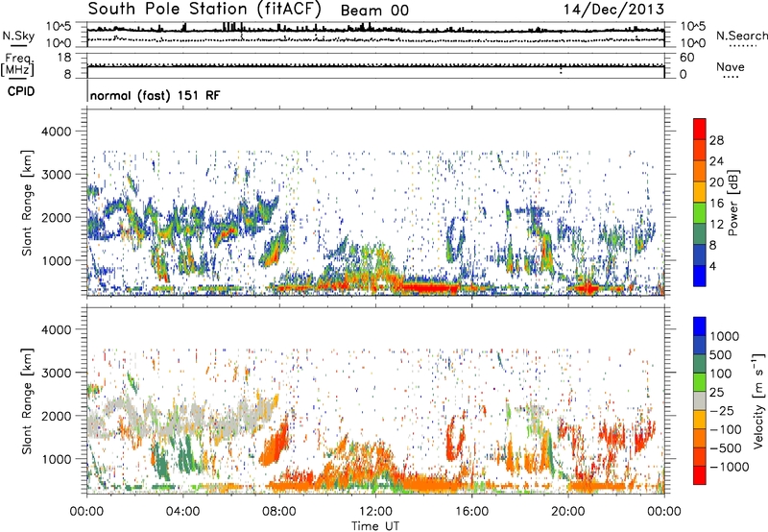Click the red swatch on the Power colorbar
The height and width of the screenshot is (532, 768).
(x=700, y=129)
